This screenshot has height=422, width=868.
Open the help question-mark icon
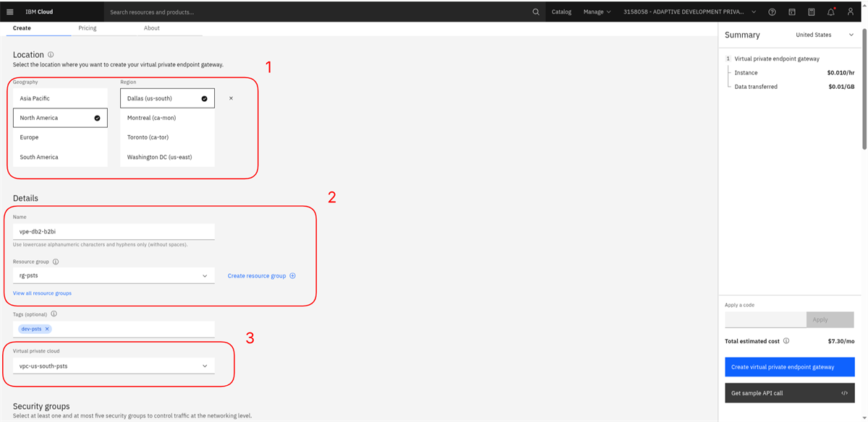[773, 12]
